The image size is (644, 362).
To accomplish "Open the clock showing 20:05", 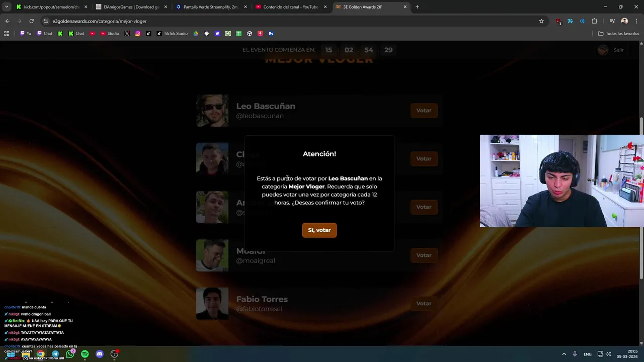I will pyautogui.click(x=628, y=354).
